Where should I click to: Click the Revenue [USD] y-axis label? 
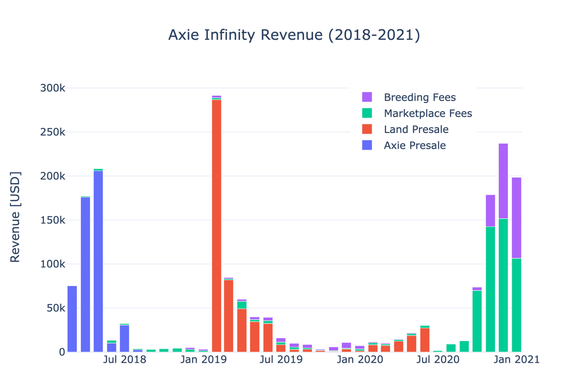click(15, 217)
